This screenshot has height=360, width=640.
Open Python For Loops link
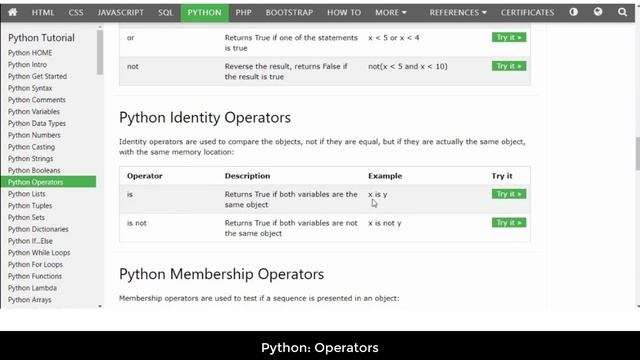point(35,264)
